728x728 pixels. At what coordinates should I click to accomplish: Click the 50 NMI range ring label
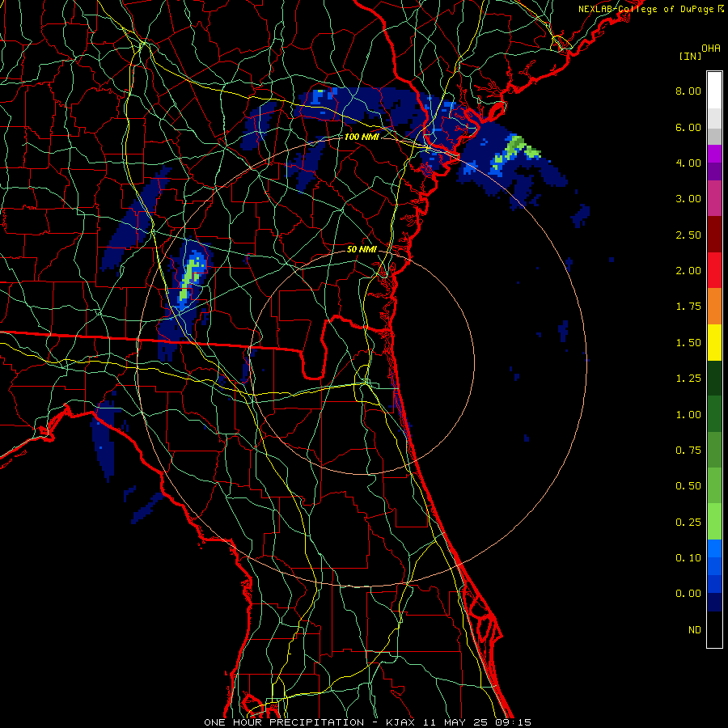tap(362, 249)
